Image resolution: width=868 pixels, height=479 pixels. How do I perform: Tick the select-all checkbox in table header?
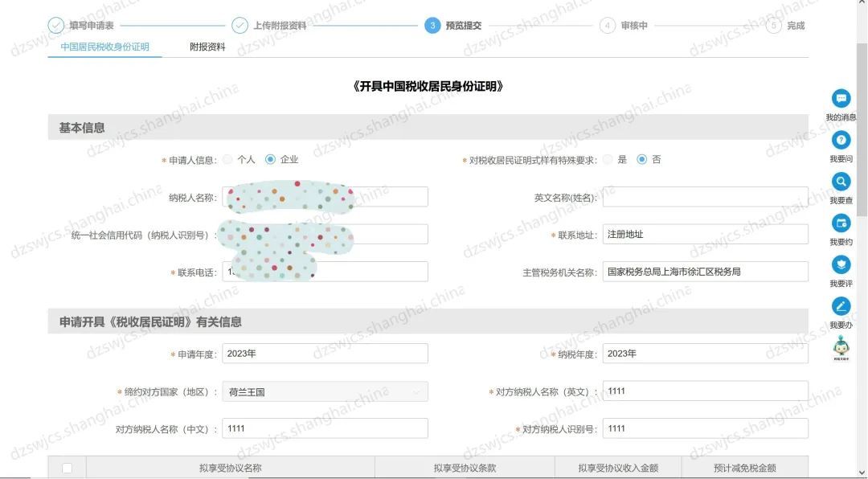pyautogui.click(x=68, y=468)
